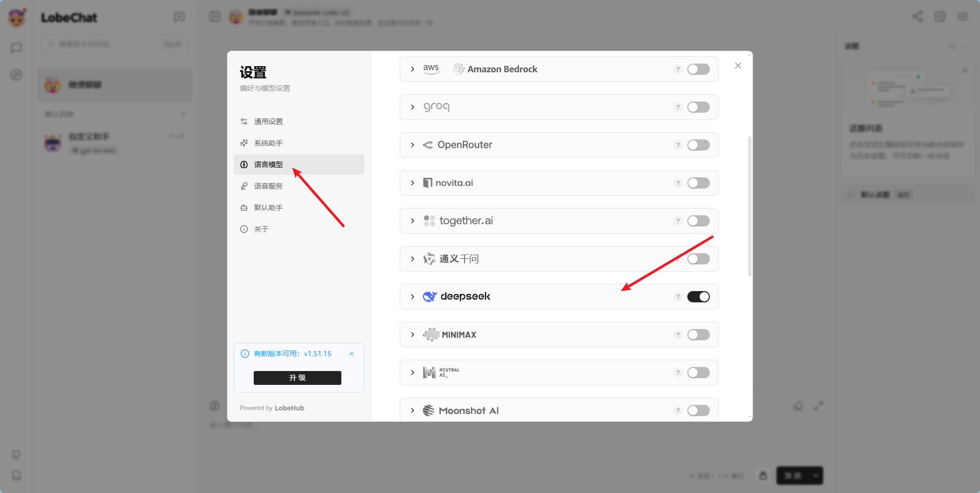Click the help icon for MINIMAX
The image size is (980, 493).
click(x=678, y=335)
